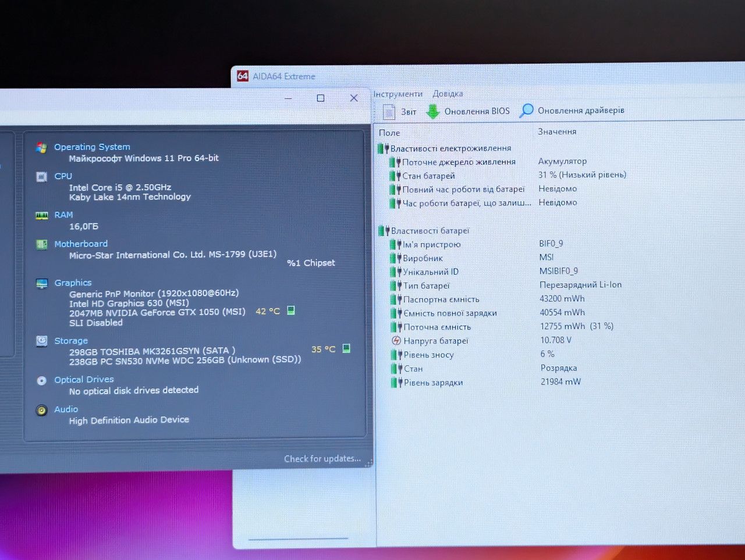
Task: Click the green GPU temperature indicator icon
Action: (x=291, y=311)
